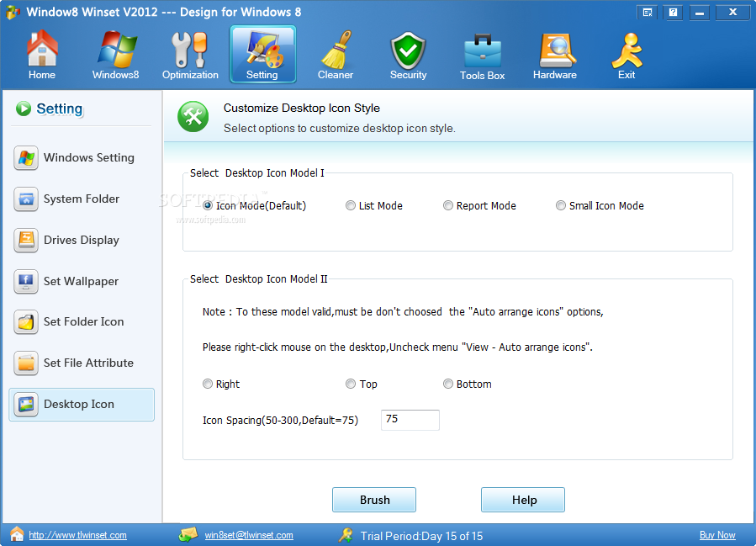Click the Buy Now link
The width and height of the screenshot is (756, 546).
tap(717, 535)
